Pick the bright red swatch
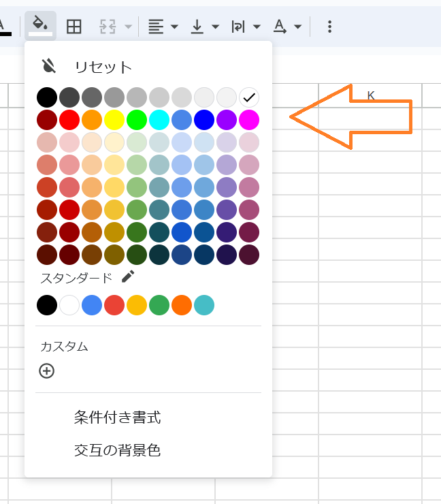441x504 pixels. coord(69,120)
